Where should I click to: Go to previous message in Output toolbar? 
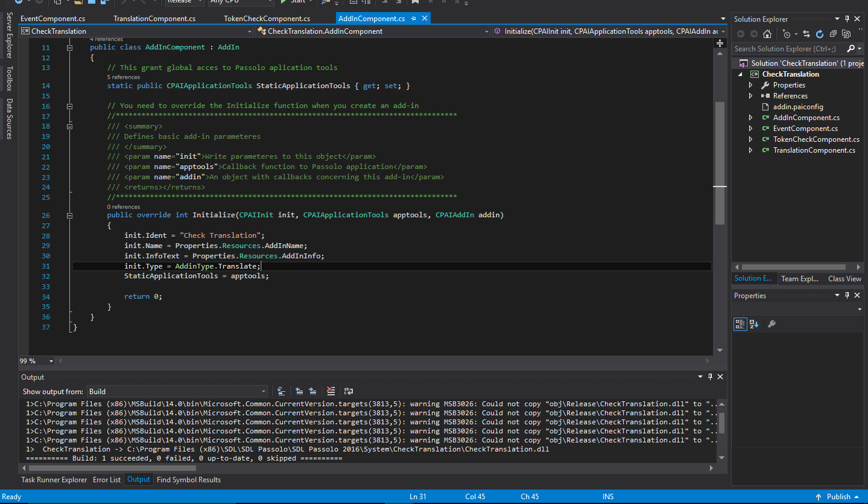pos(299,391)
